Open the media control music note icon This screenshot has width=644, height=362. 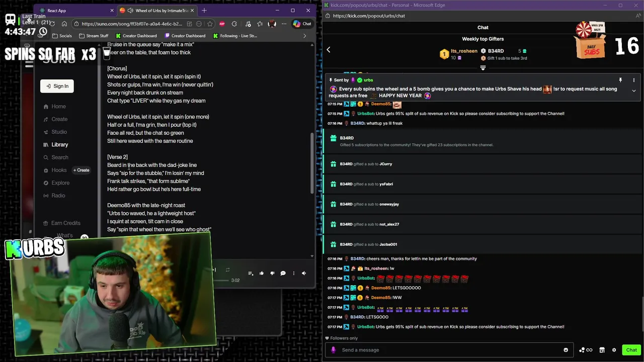tap(247, 24)
